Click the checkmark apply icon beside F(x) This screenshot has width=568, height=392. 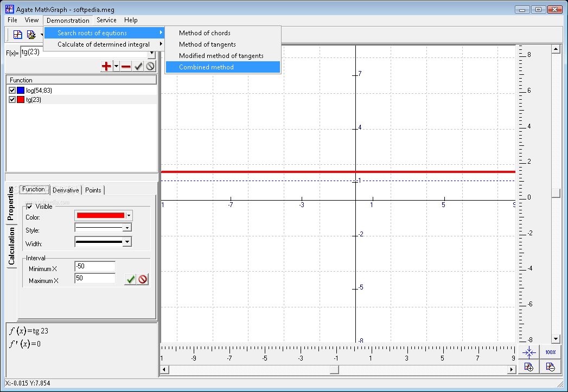(x=138, y=66)
